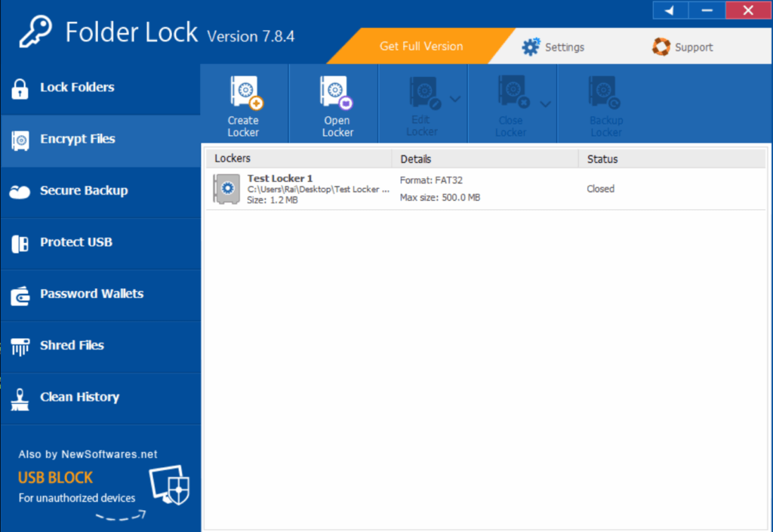Click the Open Locker toolbar icon
773x532 pixels.
point(336,92)
